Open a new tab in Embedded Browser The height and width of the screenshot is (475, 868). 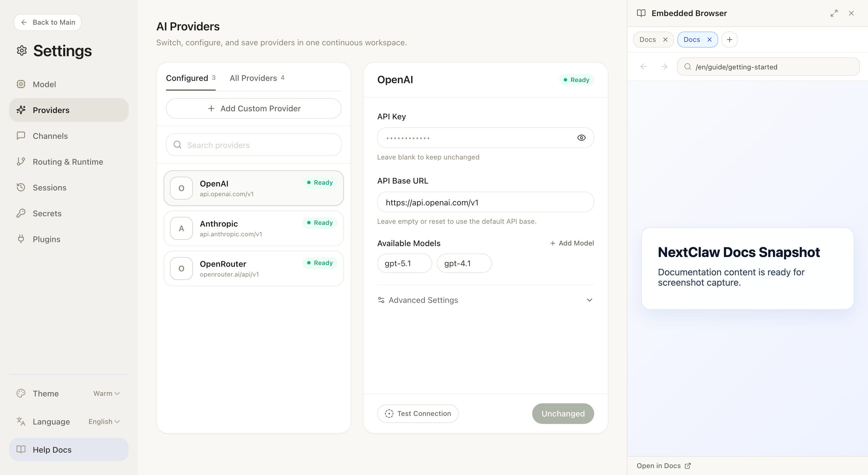730,40
